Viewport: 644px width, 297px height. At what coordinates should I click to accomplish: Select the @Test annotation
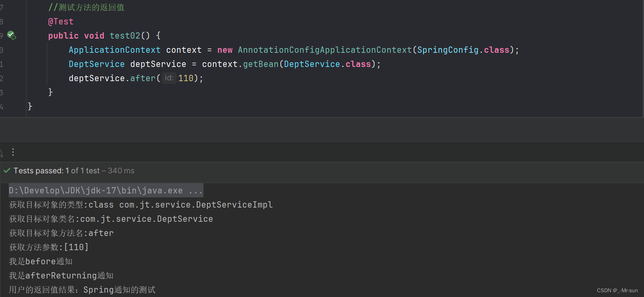61,22
